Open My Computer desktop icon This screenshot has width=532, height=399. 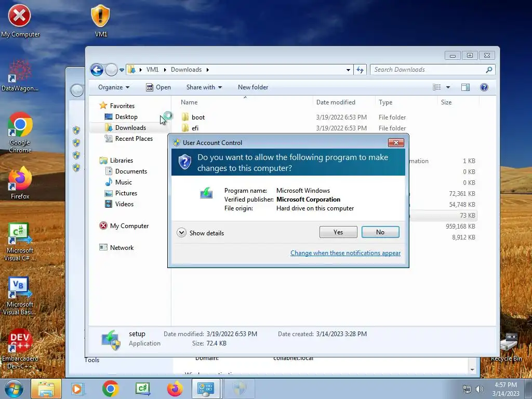coord(20,21)
